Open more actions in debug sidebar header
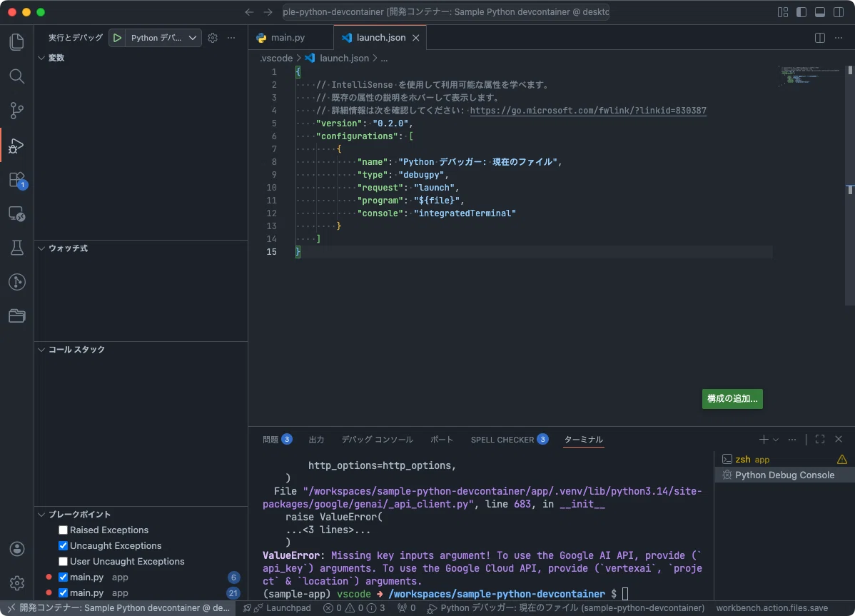The image size is (855, 616). (x=231, y=38)
